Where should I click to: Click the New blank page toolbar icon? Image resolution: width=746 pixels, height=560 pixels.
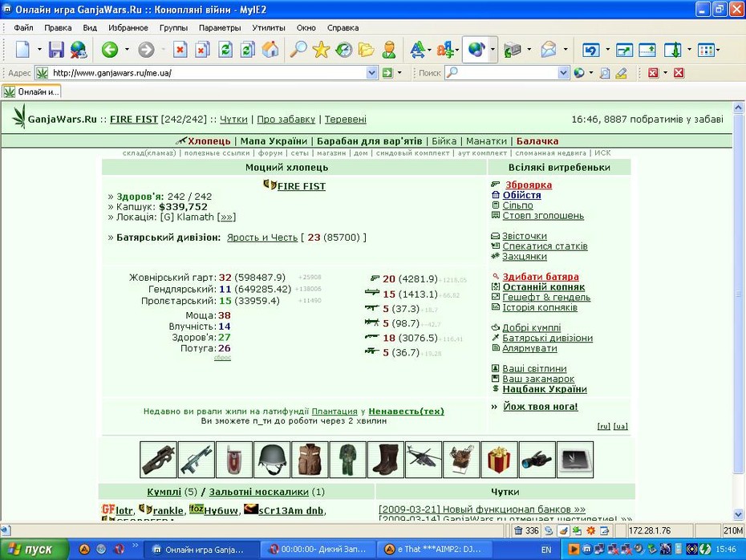pyautogui.click(x=22, y=50)
